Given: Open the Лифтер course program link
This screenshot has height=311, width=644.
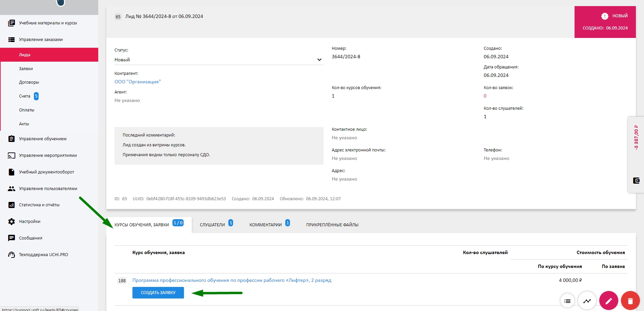Looking at the screenshot, I should pyautogui.click(x=232, y=281).
